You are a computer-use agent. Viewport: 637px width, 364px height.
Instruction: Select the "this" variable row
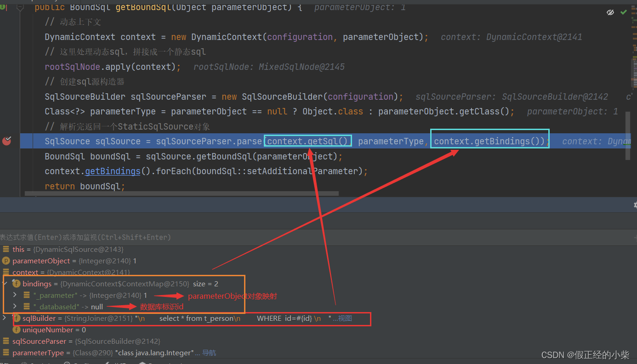click(x=318, y=249)
